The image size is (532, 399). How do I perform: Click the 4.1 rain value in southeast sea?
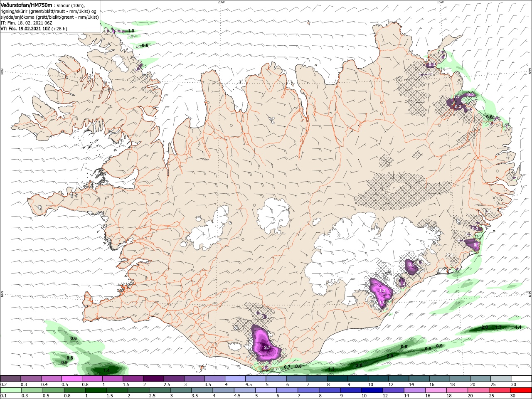pos(518,328)
